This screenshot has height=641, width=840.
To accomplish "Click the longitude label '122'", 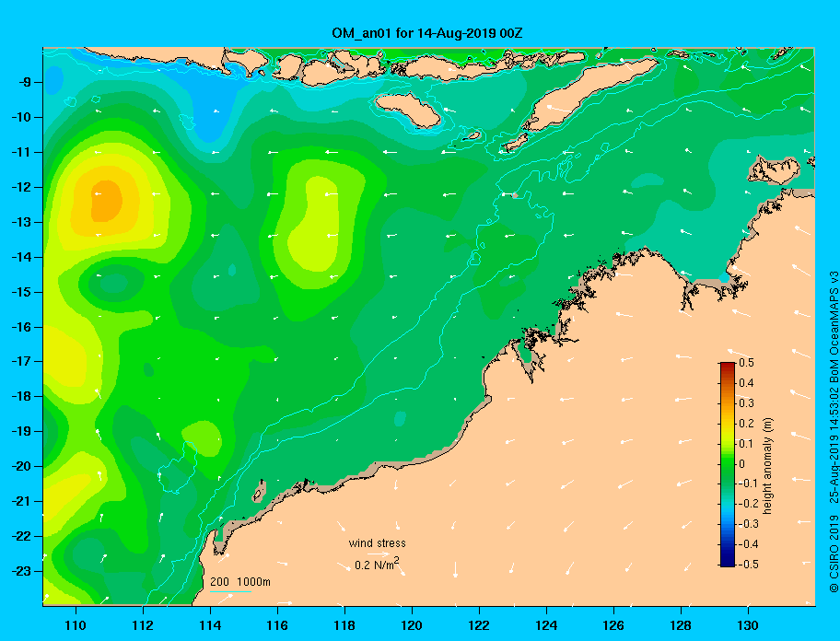I will (479, 625).
